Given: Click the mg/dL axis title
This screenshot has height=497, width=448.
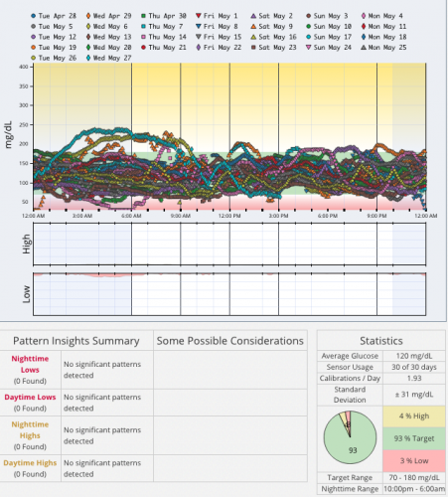Looking at the screenshot, I should (x=9, y=134).
